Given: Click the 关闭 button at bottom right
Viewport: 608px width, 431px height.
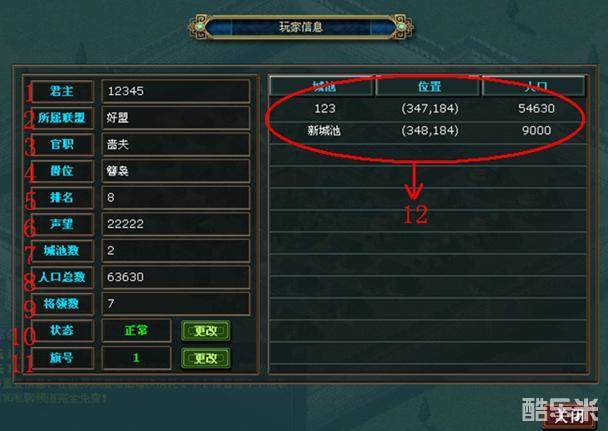Looking at the screenshot, I should (x=567, y=416).
